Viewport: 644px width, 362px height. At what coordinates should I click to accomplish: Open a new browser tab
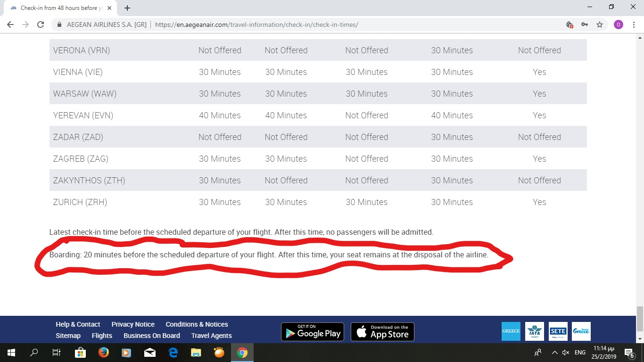[x=127, y=8]
